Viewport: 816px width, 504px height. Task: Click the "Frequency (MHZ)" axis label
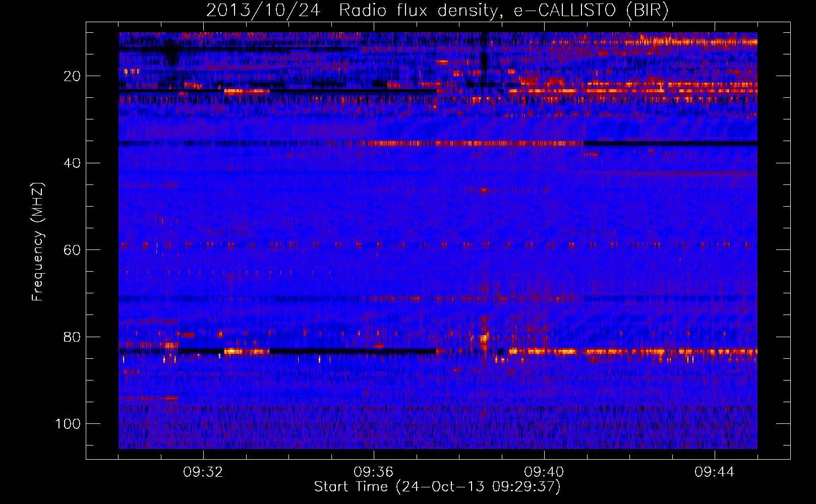38,242
